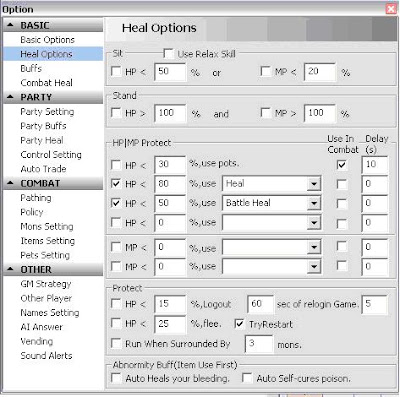Enable HP < 15 Logout checkbox
Image resolution: width=400 pixels, height=397 pixels.
[x=116, y=304]
